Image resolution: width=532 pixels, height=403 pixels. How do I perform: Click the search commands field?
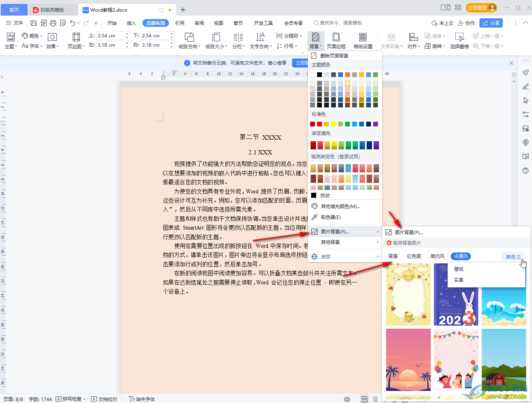point(338,23)
